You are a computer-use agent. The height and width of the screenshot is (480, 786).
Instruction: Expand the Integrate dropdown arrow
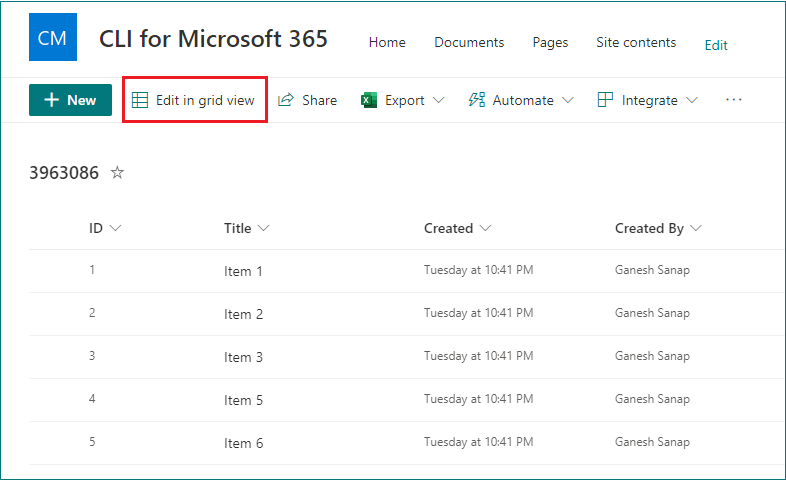pos(692,100)
